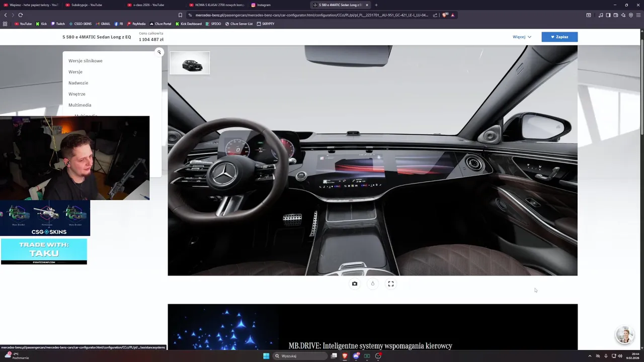Image resolution: width=644 pixels, height=362 pixels.
Task: Switch to the Instagram tab
Action: pos(278,5)
